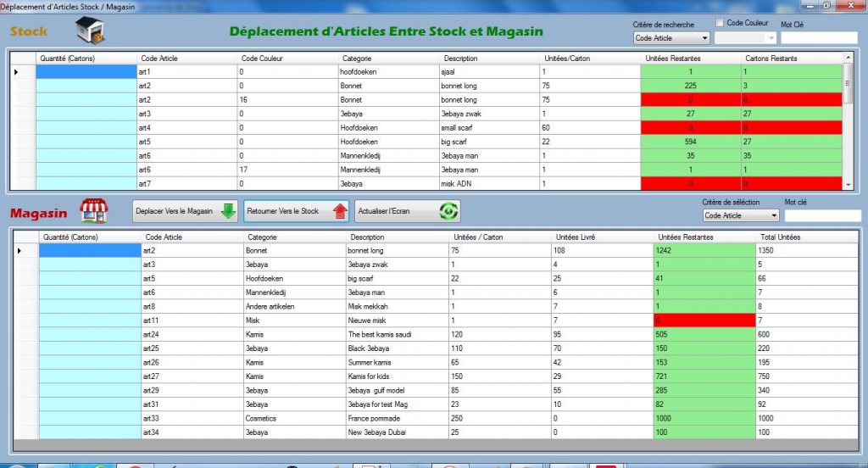Click the Stock grid scrollbar up arrow
The width and height of the screenshot is (868, 468).
(848, 58)
